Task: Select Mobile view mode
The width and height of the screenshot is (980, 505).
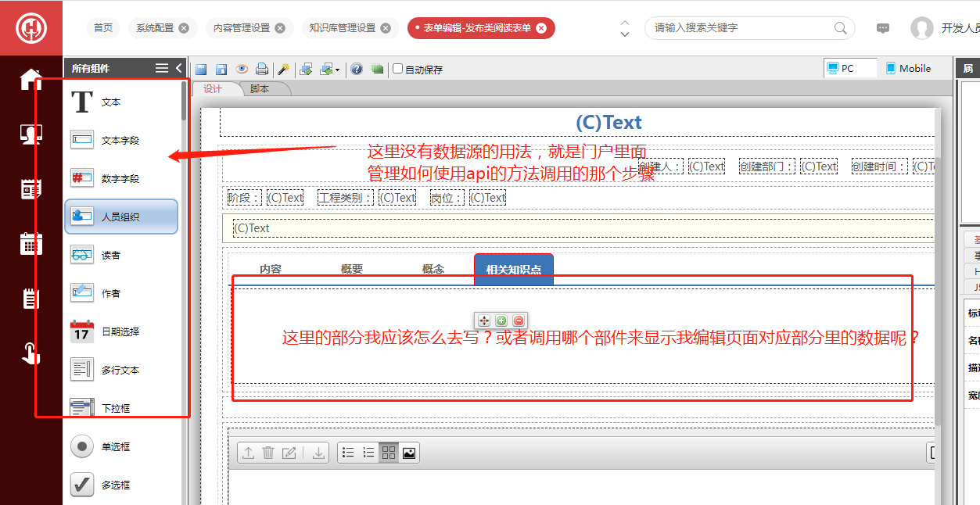Action: 908,69
